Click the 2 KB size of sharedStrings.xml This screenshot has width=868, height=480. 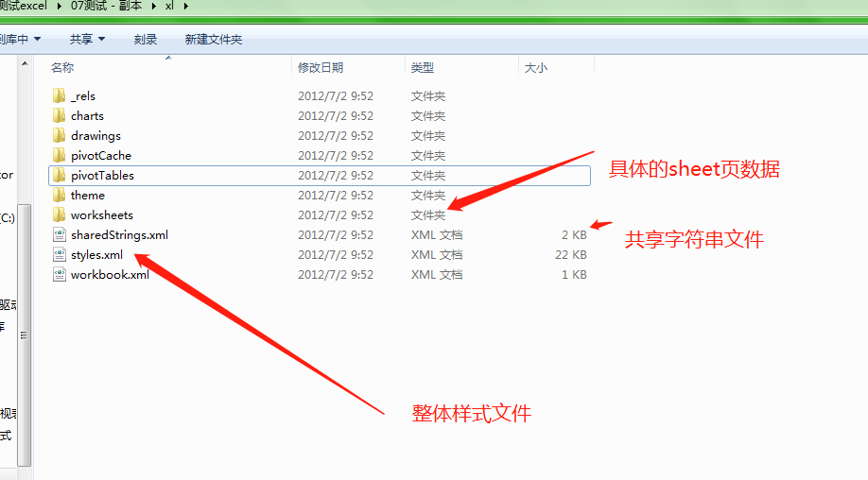[x=574, y=235]
